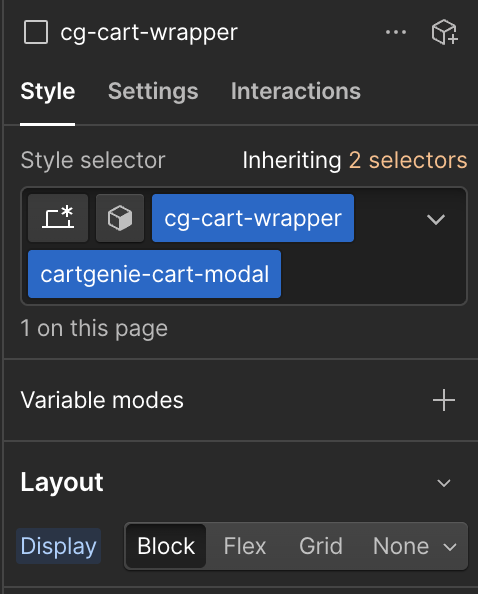Open the style selector dropdown chevron

436,219
